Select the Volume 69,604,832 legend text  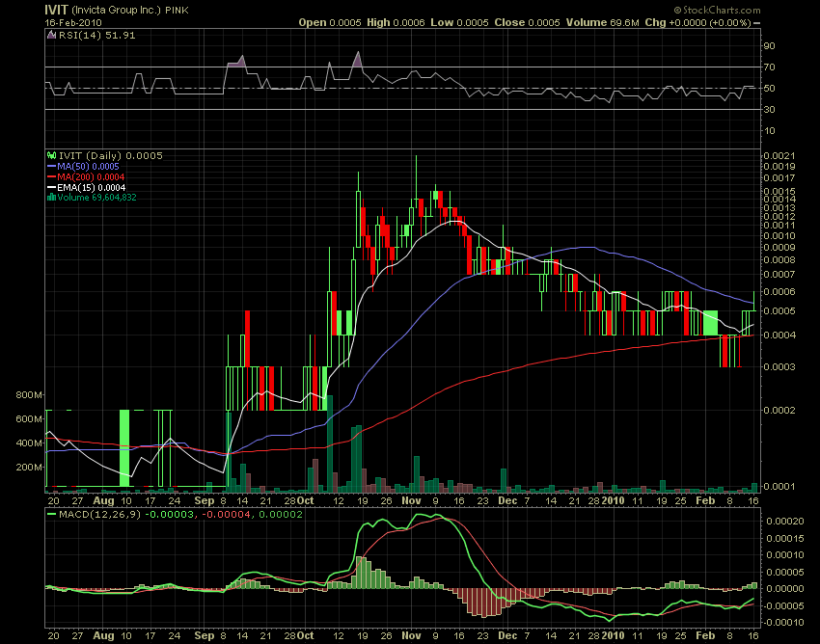(96, 197)
